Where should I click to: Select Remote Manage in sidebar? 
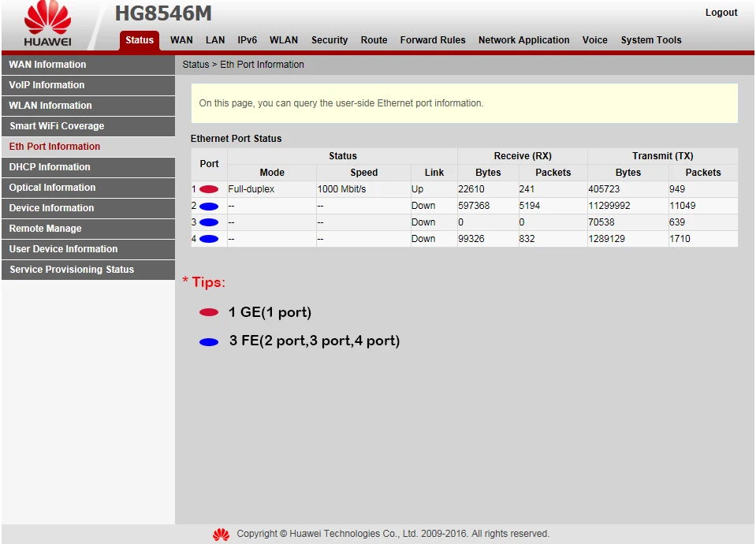(88, 229)
